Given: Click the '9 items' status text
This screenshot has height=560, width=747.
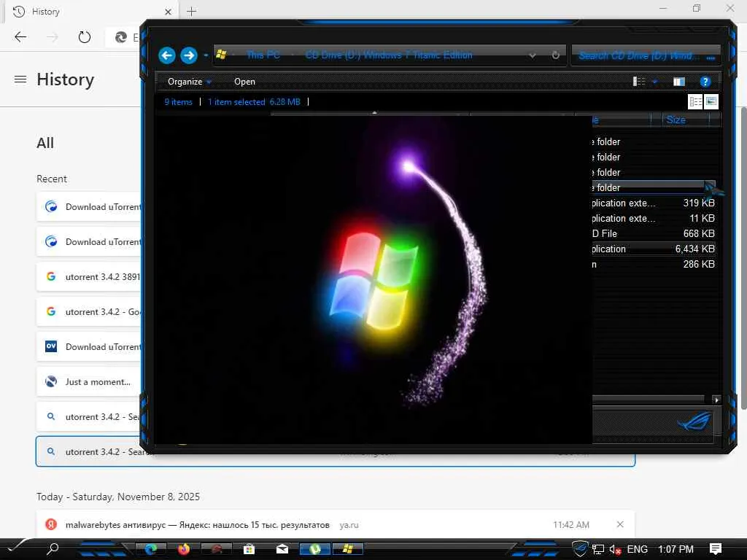Looking at the screenshot, I should click(178, 102).
